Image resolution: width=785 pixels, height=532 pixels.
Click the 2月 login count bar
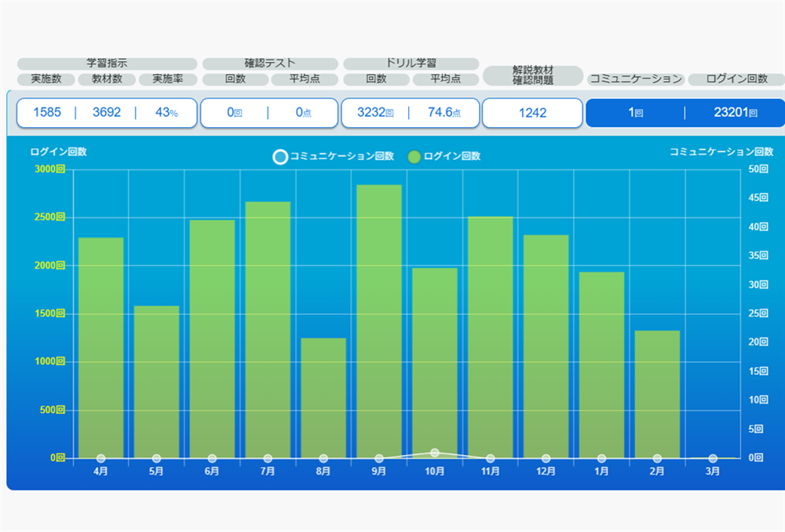tap(657, 394)
